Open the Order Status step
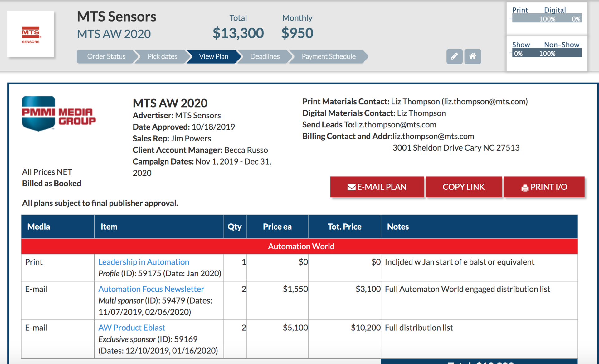Screen dimensions: 599x364 [106, 56]
